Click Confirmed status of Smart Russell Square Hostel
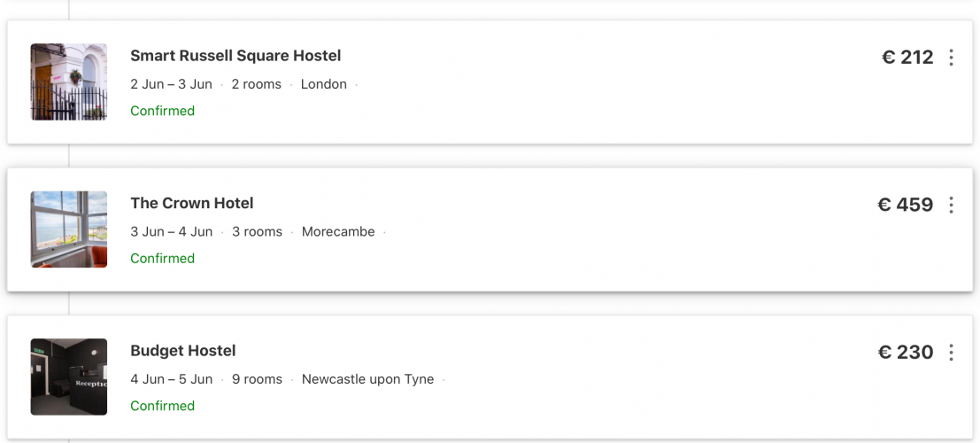 tap(162, 111)
